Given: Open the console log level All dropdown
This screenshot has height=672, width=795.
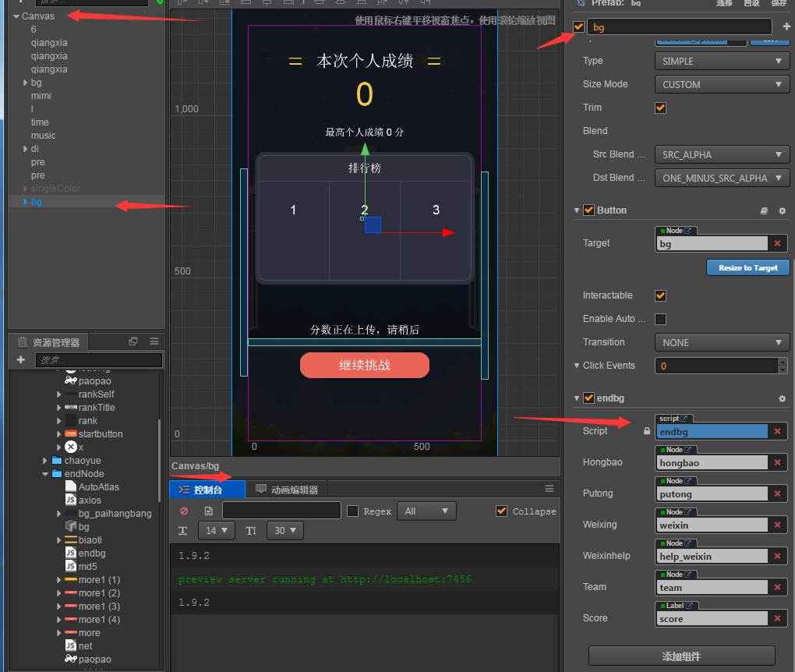Looking at the screenshot, I should (x=426, y=511).
